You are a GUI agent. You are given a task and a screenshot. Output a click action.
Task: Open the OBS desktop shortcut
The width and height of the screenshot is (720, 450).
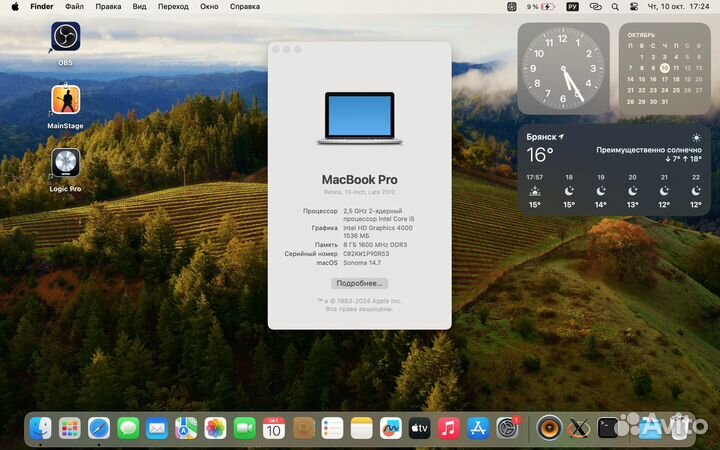point(65,37)
